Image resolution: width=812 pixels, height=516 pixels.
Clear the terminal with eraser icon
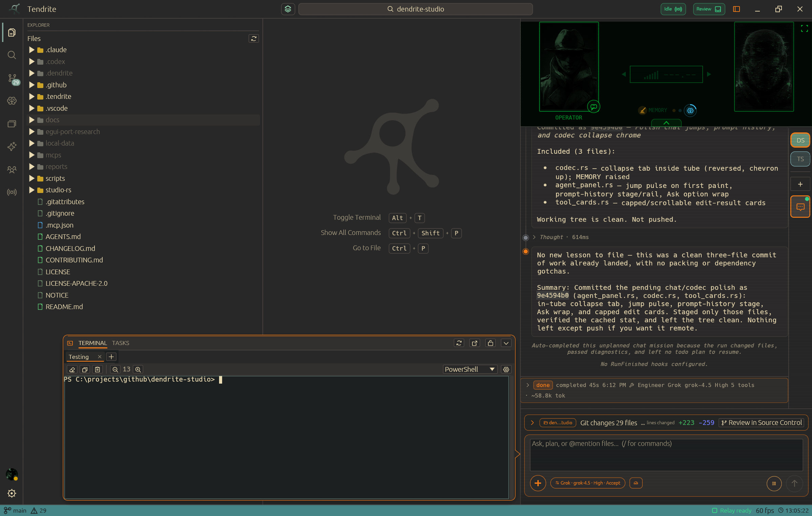[72, 369]
